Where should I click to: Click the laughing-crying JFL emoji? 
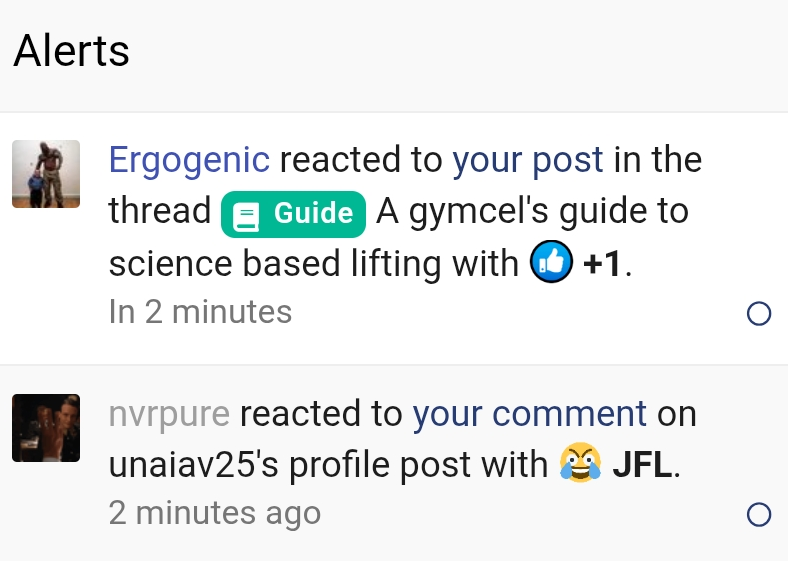pyautogui.click(x=581, y=464)
